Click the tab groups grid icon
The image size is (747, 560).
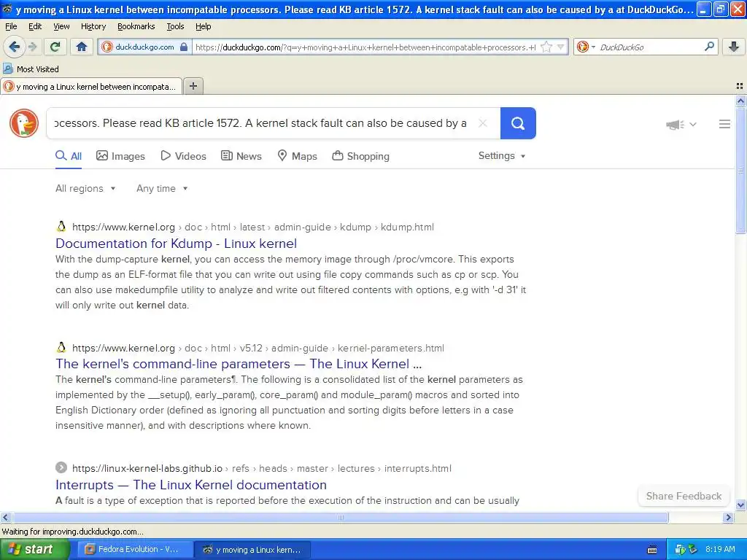(740, 86)
